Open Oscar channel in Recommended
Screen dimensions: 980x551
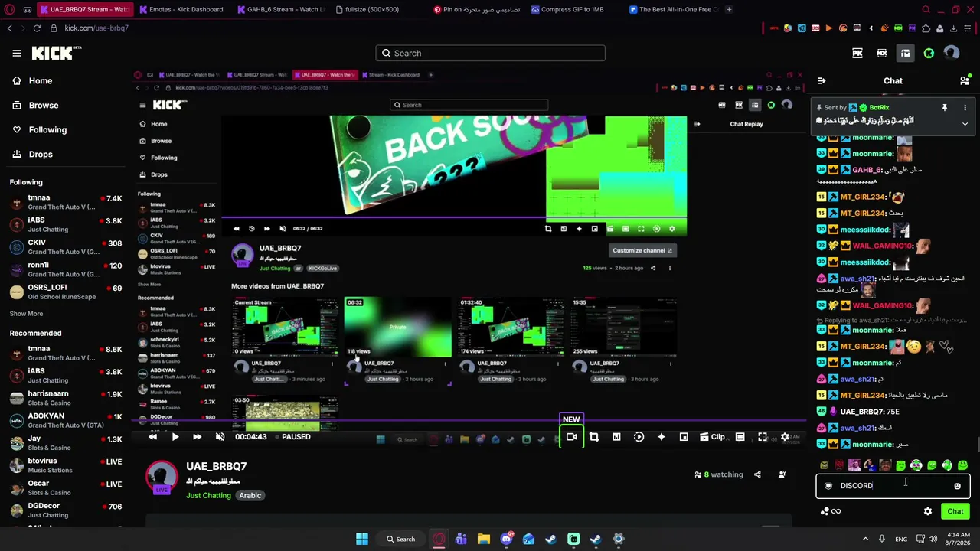65,488
